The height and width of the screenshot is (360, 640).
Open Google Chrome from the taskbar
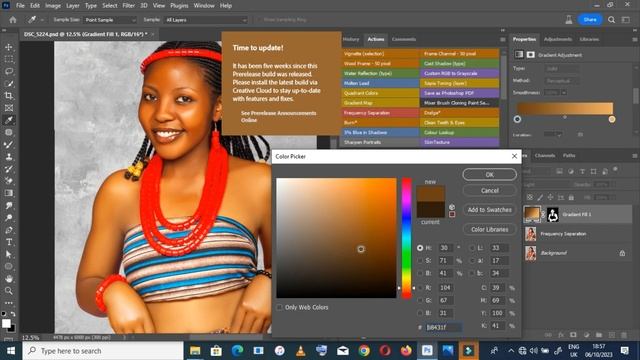pos(364,351)
